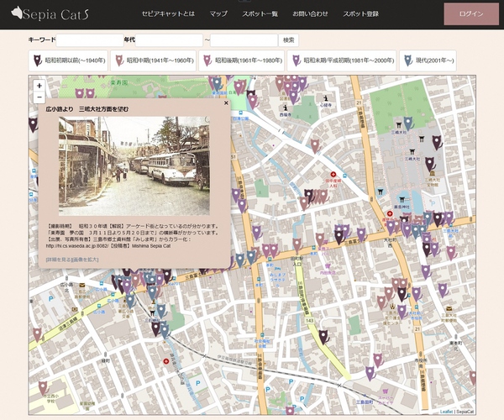Open the セピアキャットとは page

168,13
